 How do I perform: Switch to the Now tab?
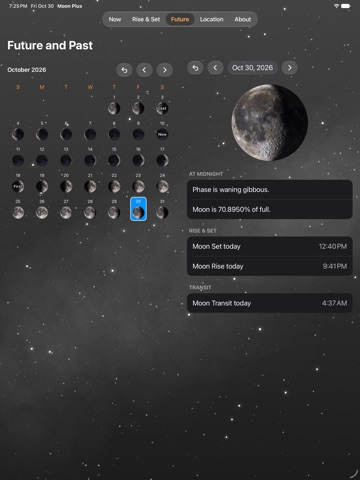pyautogui.click(x=115, y=19)
